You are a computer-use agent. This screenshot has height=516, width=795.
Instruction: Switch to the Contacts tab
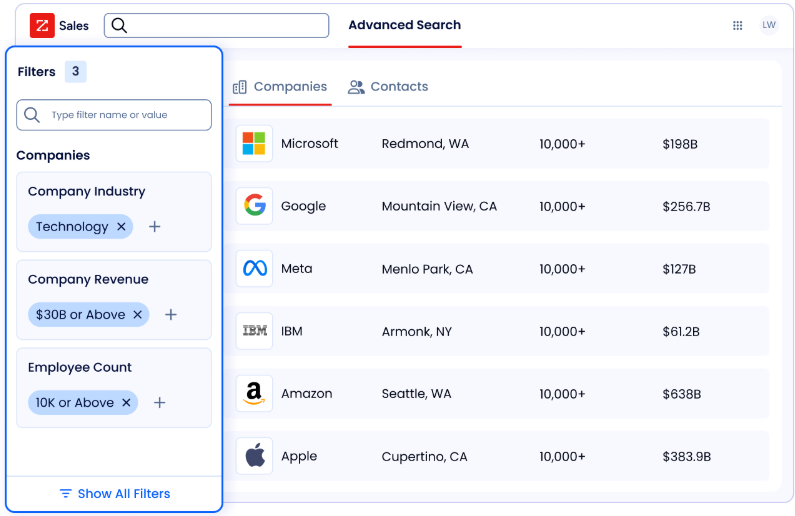point(388,87)
